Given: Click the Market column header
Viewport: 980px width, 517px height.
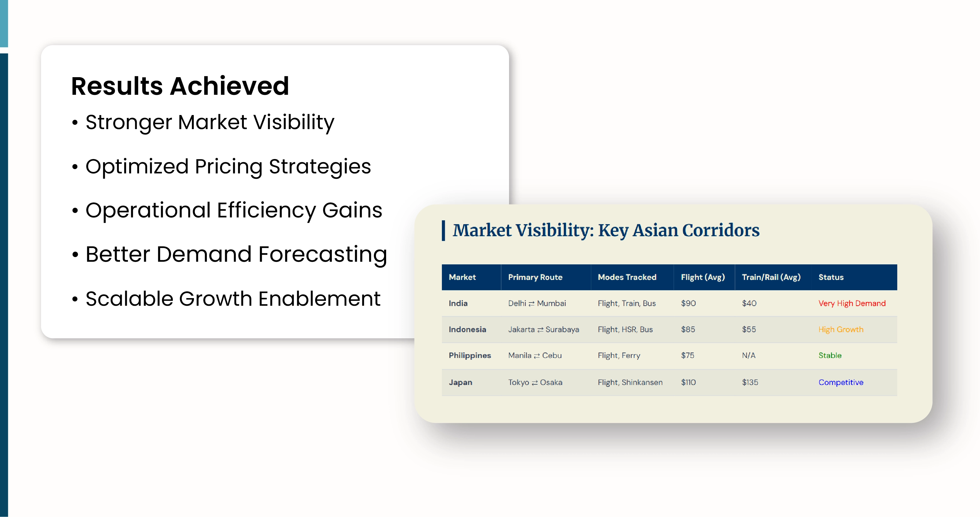Looking at the screenshot, I should [x=462, y=277].
